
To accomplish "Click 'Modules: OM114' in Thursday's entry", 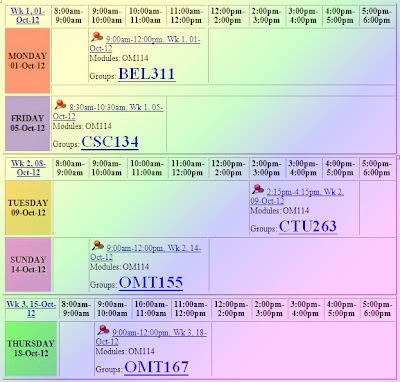I will (x=125, y=351).
